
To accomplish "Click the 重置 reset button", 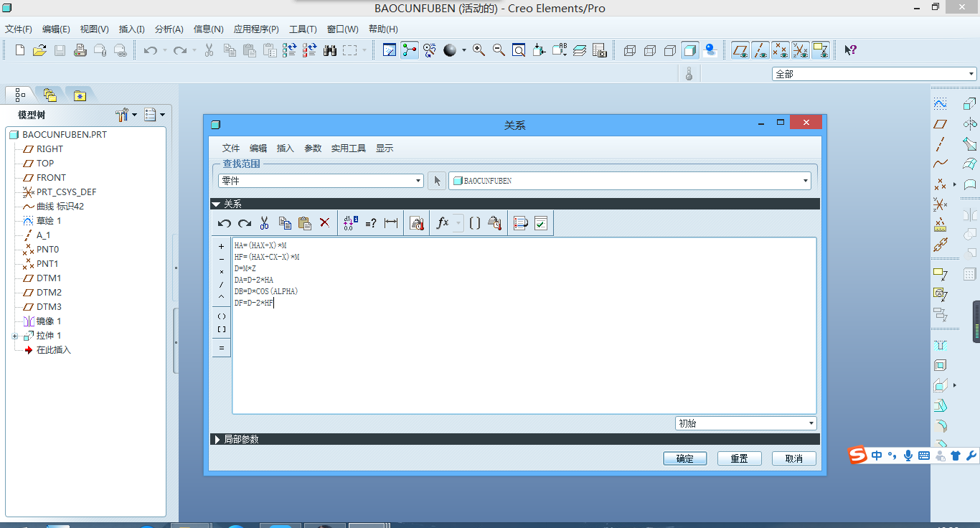I will [x=740, y=458].
